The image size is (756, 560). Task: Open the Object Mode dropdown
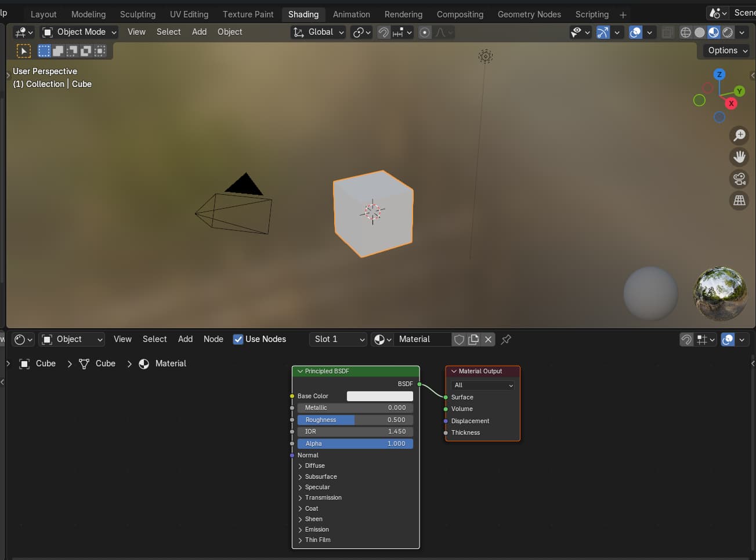click(80, 32)
